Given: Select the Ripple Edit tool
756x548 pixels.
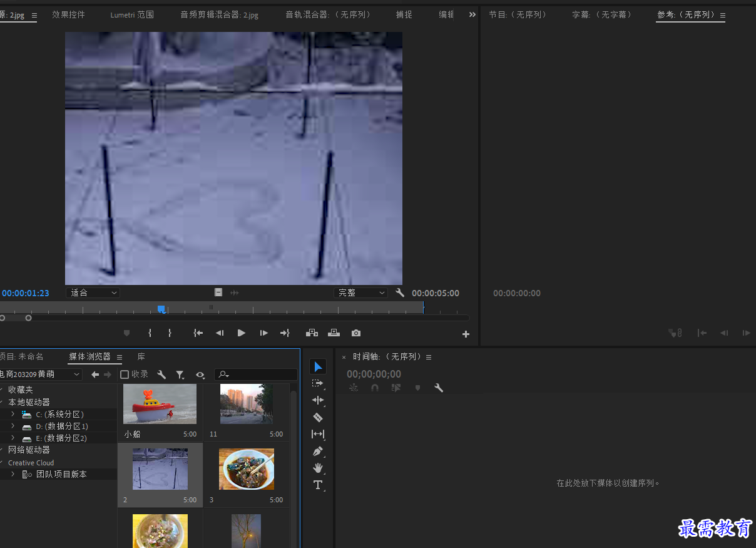Looking at the screenshot, I should pos(318,400).
